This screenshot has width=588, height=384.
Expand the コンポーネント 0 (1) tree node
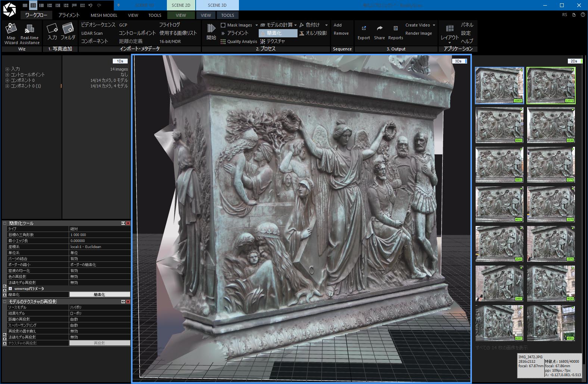click(x=7, y=86)
